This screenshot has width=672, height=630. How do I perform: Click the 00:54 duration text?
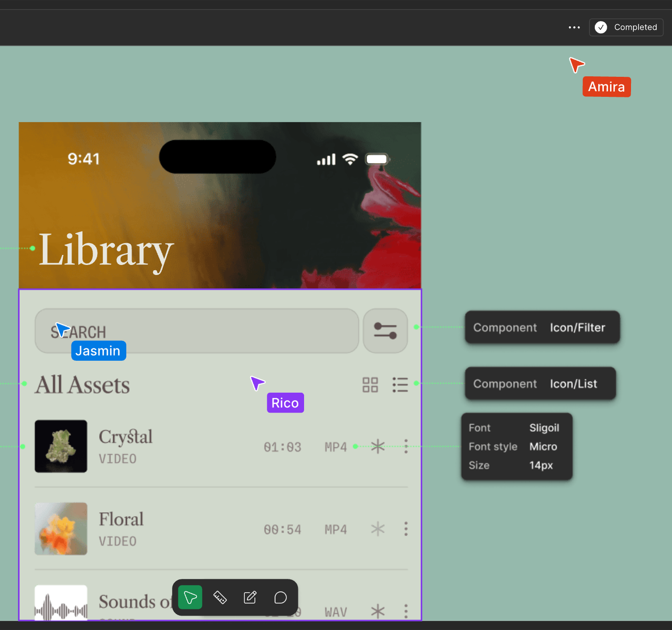point(283,530)
